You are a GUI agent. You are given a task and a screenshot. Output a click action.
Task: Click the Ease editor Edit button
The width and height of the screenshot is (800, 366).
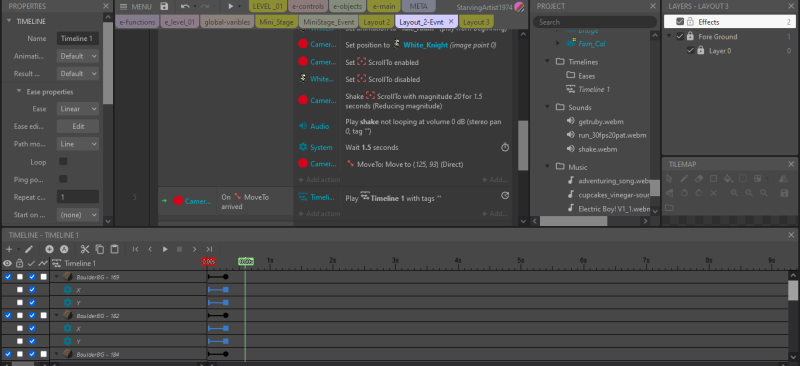coord(78,126)
